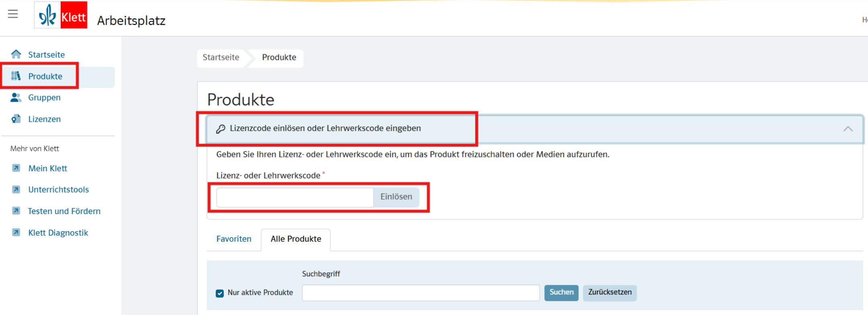Click the Lizenzcode einlösen panel header

point(325,129)
